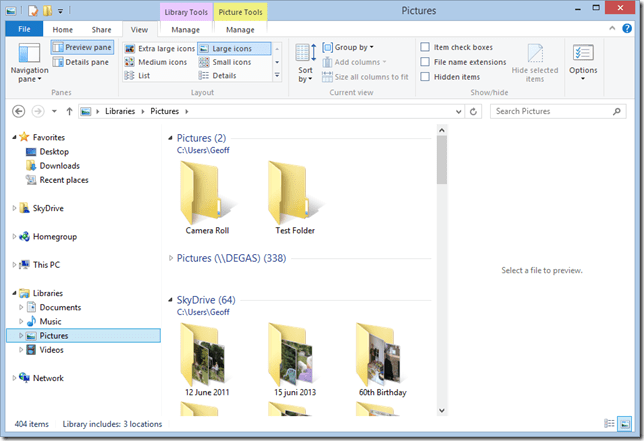The height and width of the screenshot is (441, 644).
Task: Collapse the Libraries tree node
Action: tap(14, 293)
